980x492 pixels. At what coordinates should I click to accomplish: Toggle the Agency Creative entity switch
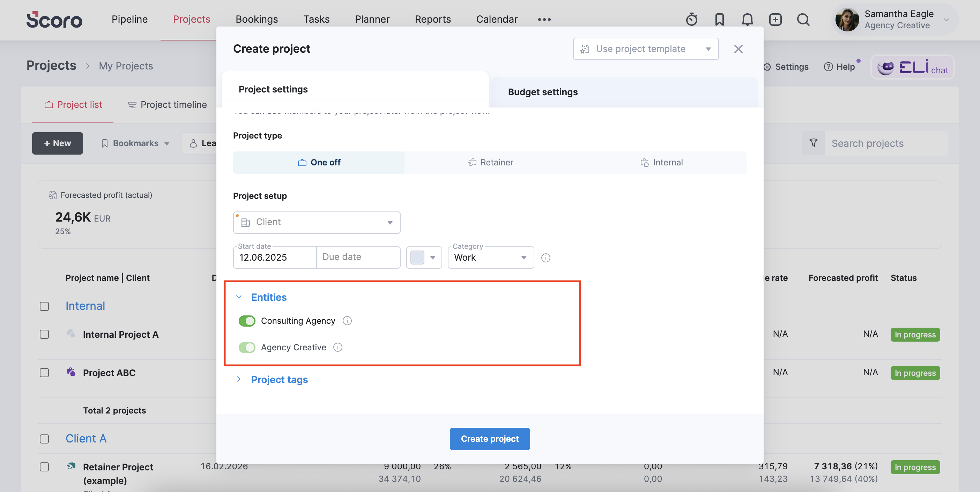pyautogui.click(x=247, y=348)
